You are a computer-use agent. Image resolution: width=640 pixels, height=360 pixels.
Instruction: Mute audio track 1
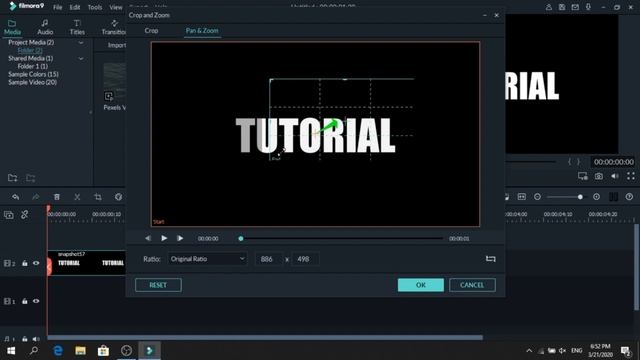(x=36, y=339)
